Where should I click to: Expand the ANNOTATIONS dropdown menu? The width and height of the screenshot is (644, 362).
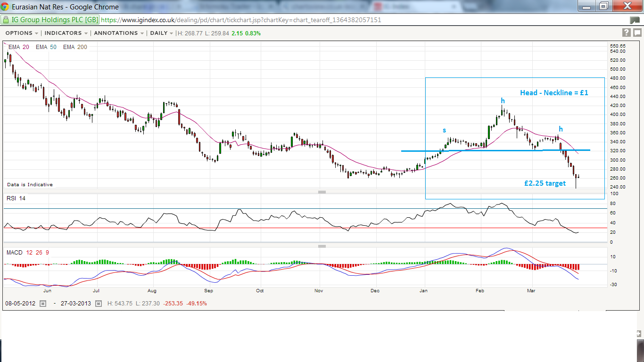coord(119,33)
